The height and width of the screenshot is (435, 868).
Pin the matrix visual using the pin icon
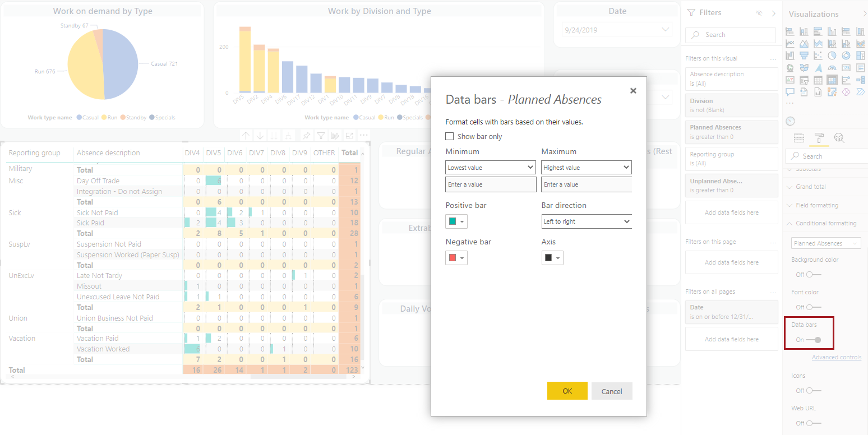(307, 135)
